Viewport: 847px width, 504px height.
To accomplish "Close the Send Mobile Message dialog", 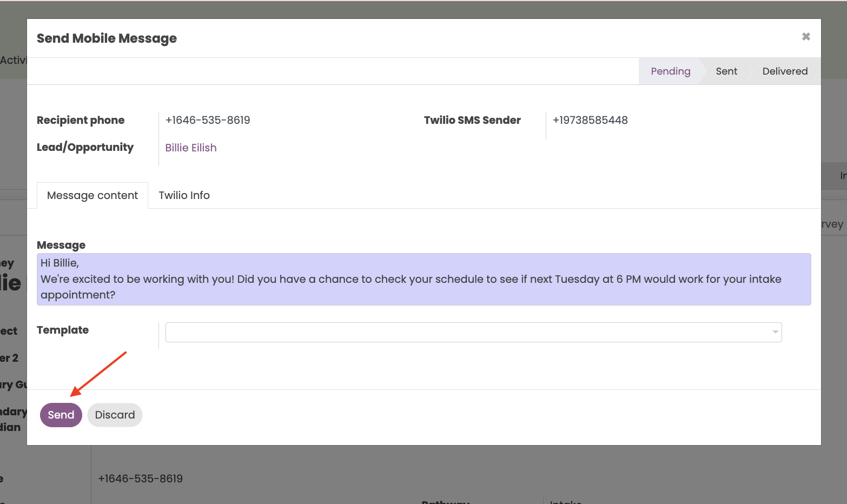I will point(806,37).
